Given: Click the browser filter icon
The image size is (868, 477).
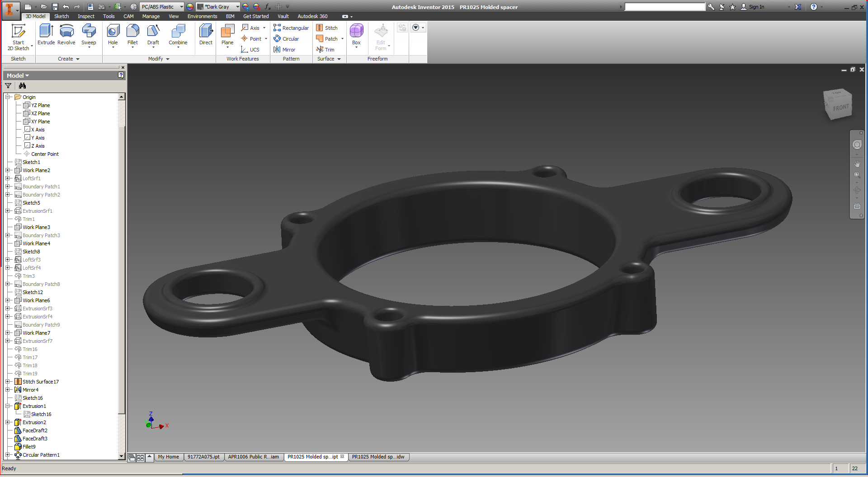Looking at the screenshot, I should 8,86.
